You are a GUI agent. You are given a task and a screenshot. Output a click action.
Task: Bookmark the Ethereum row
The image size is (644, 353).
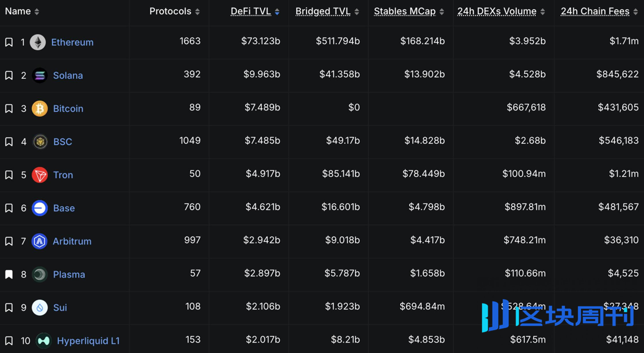point(9,42)
